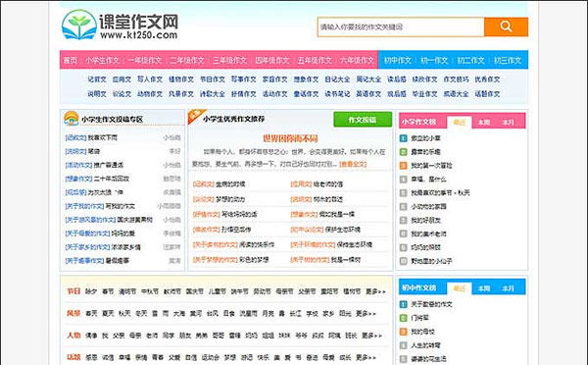Image resolution: width=588 pixels, height=365 pixels.
Task: Select the 本周 tab in 小学作文榜
Action: 484,123
